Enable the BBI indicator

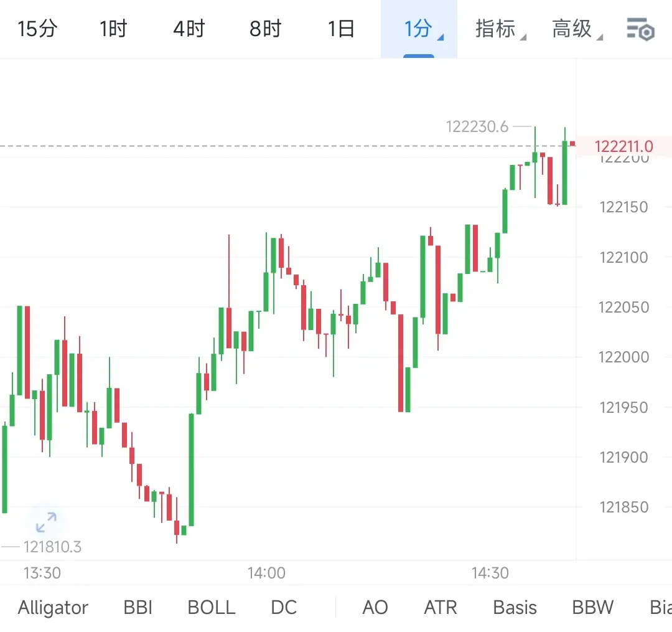[138, 607]
